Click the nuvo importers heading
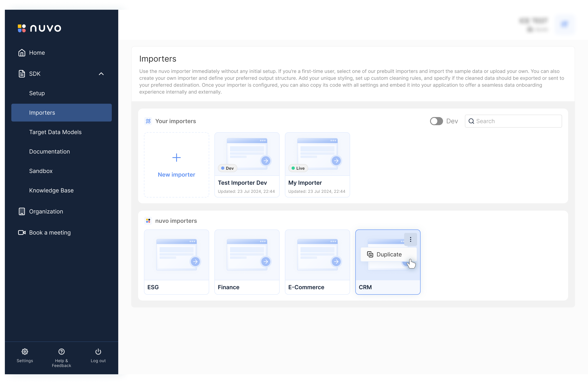588x384 pixels. pos(176,221)
